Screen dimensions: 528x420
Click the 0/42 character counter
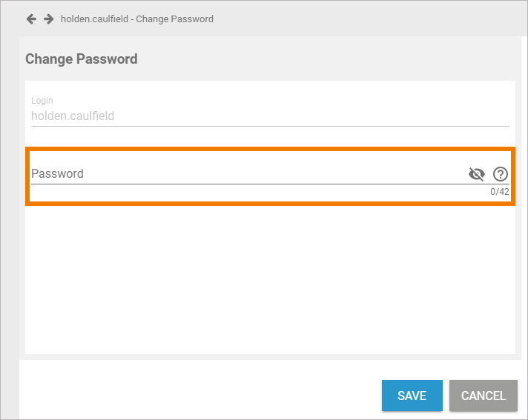point(500,192)
